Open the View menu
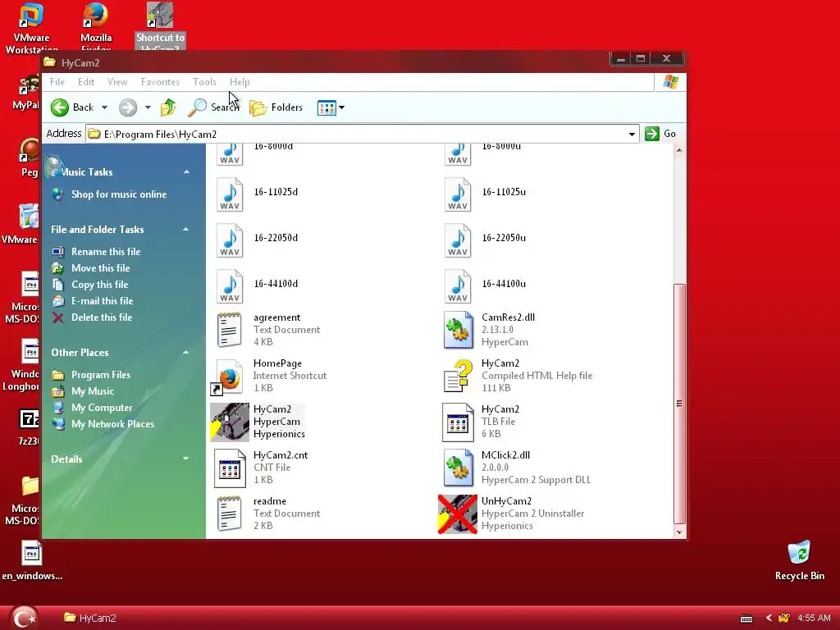The width and height of the screenshot is (840, 630). pyautogui.click(x=117, y=82)
